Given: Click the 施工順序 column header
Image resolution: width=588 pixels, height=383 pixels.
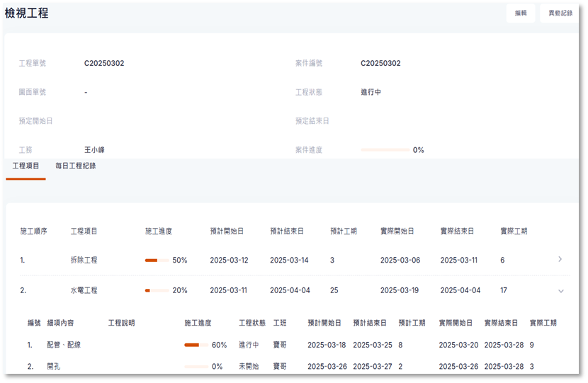Looking at the screenshot, I should (x=33, y=231).
